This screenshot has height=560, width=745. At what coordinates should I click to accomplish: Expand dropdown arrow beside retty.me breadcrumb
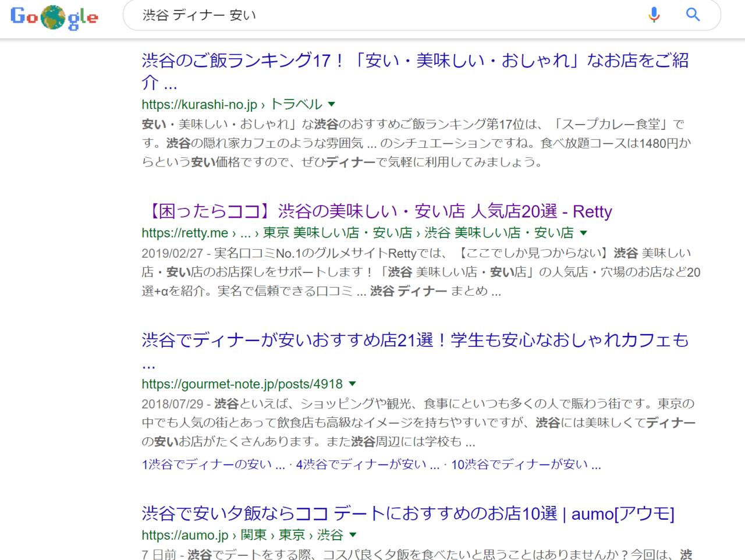click(584, 233)
